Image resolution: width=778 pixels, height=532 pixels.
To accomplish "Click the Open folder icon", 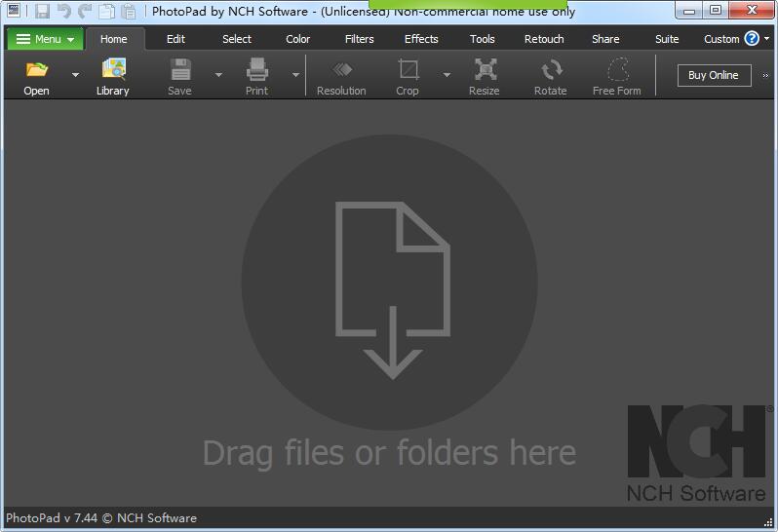I will pyautogui.click(x=36, y=71).
